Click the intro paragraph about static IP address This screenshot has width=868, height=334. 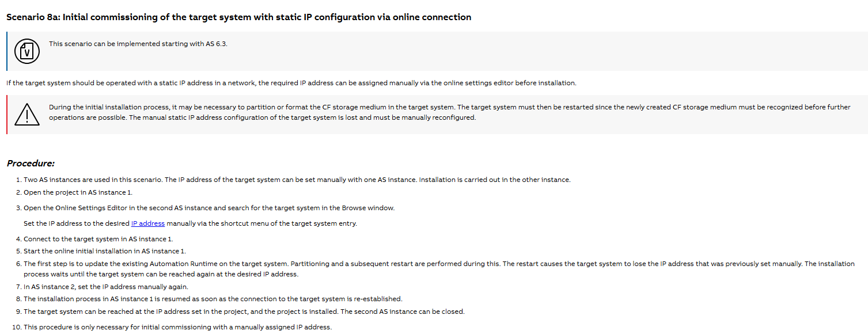click(291, 83)
